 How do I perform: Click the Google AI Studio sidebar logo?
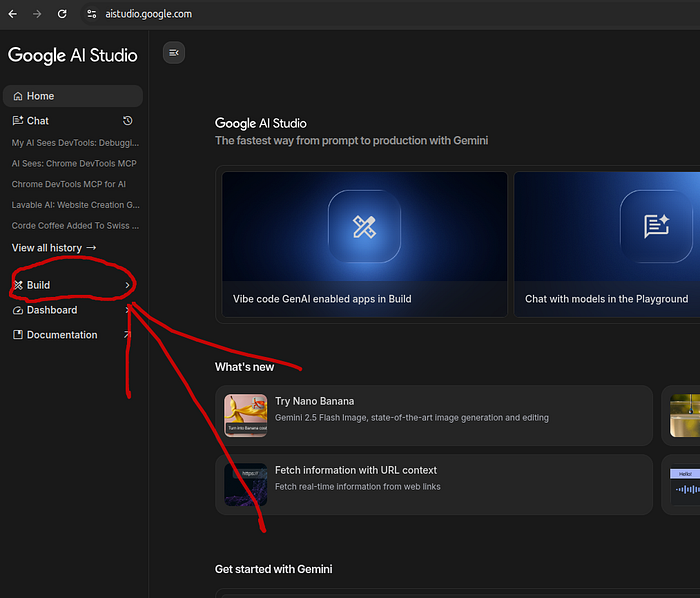(73, 55)
